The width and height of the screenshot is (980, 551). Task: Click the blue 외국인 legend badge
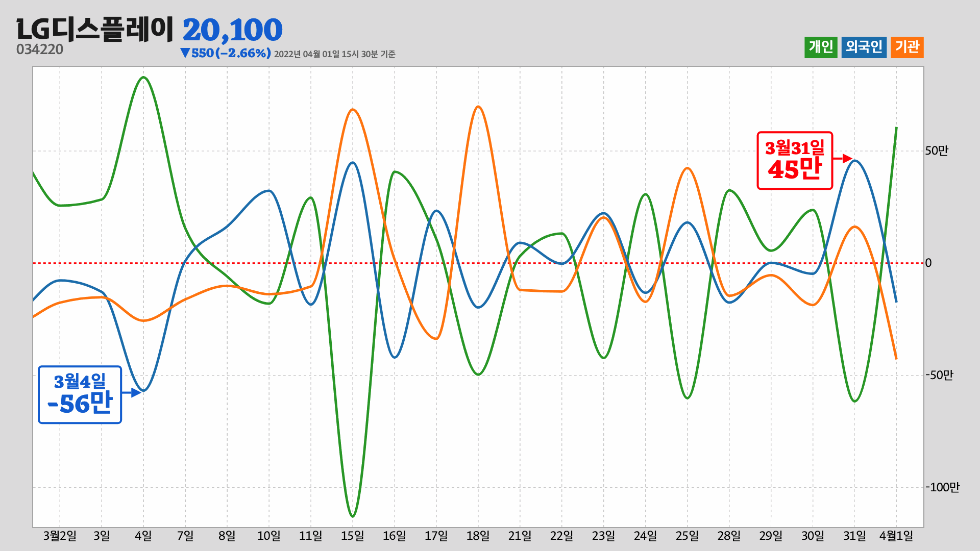(864, 47)
